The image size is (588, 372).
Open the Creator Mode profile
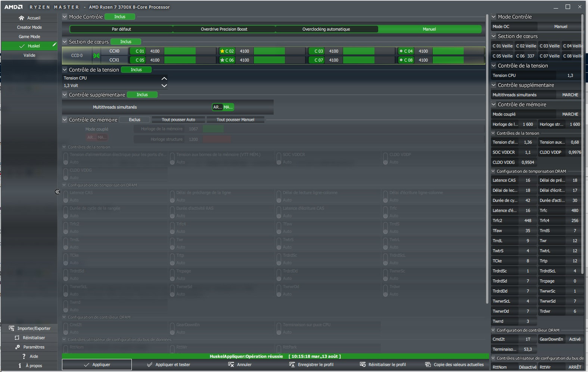[29, 27]
